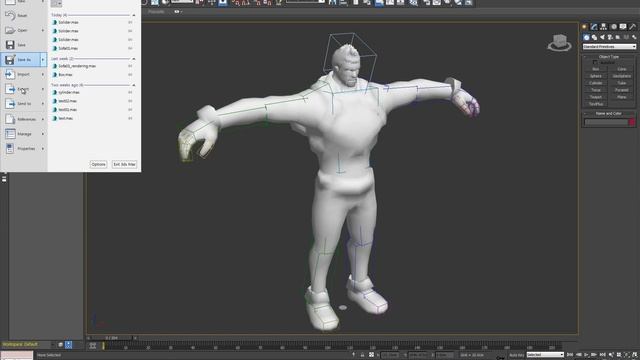Collapse the Two weeks ago files group
Screen dimensions: 640x360
[133, 85]
